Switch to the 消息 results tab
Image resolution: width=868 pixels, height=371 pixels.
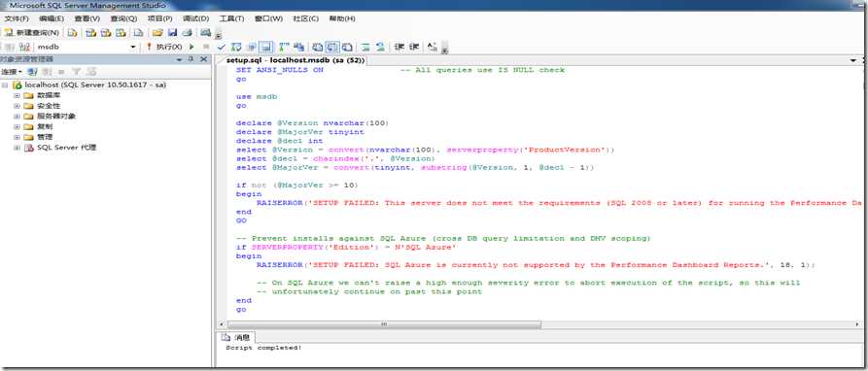[236, 337]
